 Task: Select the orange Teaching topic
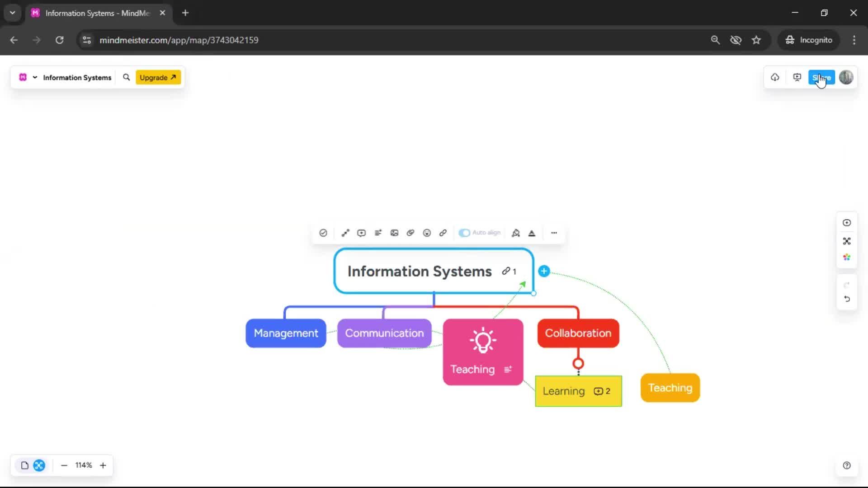coord(670,388)
